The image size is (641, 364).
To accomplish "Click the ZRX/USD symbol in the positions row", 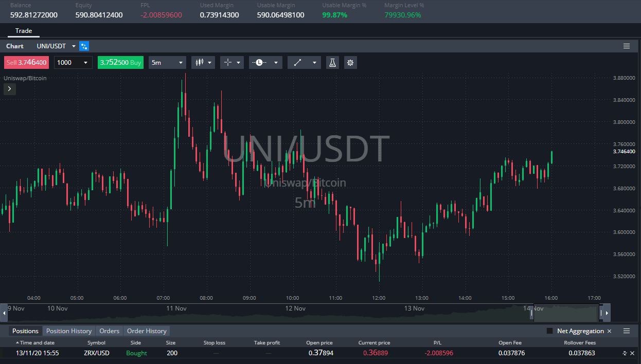I will coord(97,353).
